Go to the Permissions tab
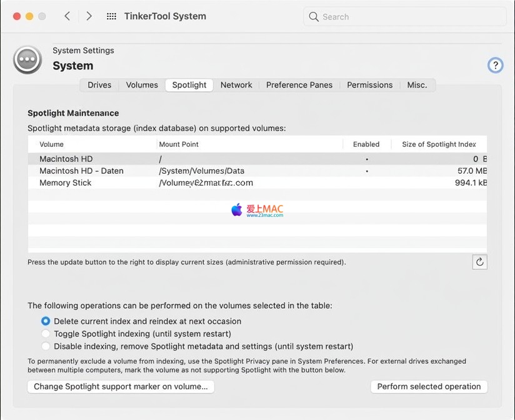Viewport: 515px width, 420px height. pos(370,85)
